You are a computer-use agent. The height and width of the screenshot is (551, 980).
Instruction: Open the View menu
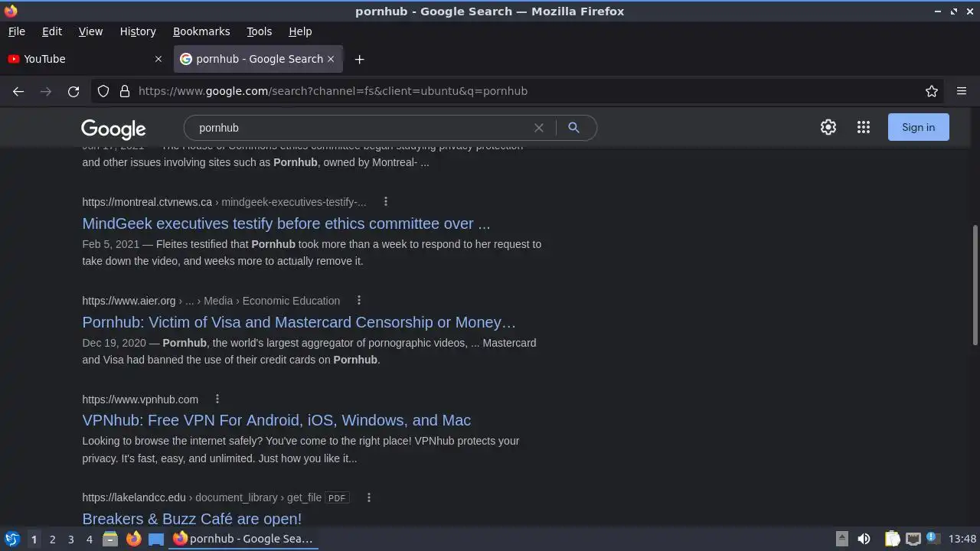coord(90,31)
